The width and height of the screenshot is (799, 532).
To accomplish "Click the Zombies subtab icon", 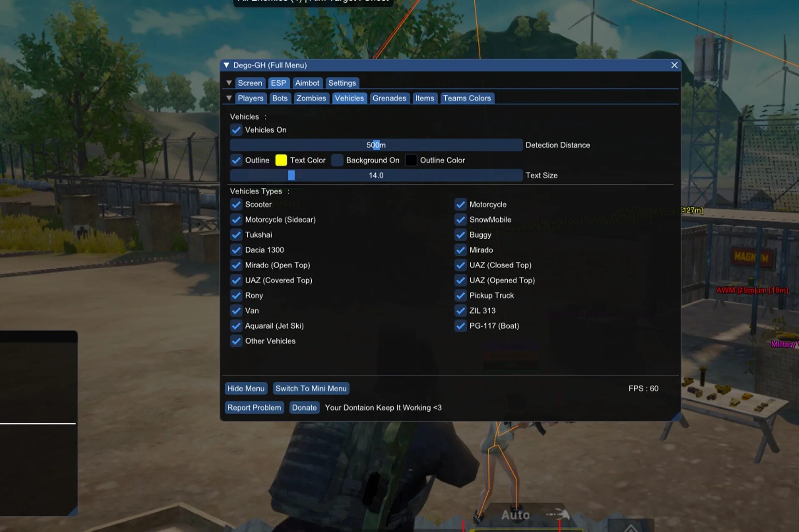I will [x=311, y=98].
